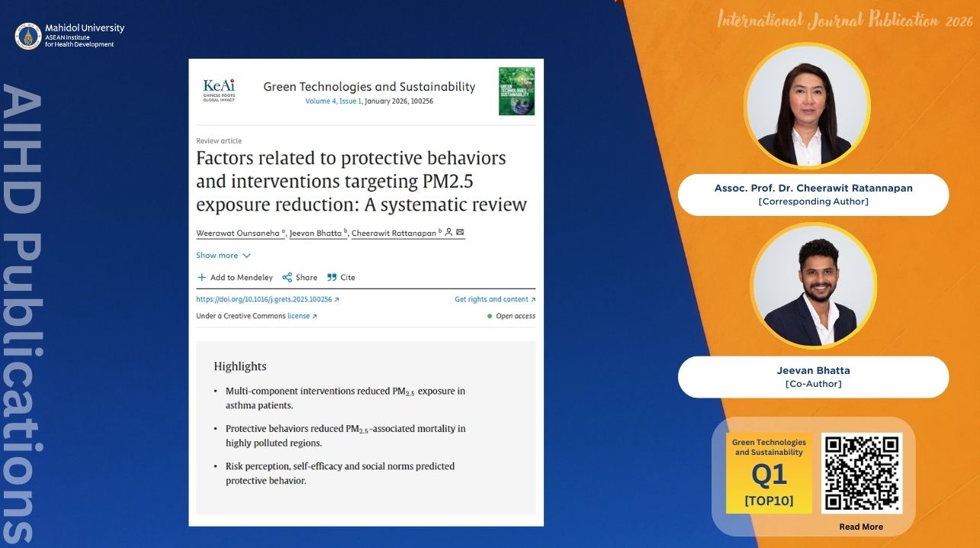Click the plus icon for Add to Mendeley
This screenshot has height=548, width=980.
pos(201,278)
